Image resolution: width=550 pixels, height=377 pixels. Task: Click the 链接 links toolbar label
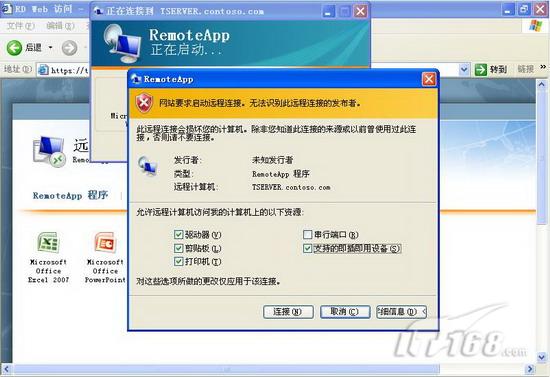(x=525, y=69)
